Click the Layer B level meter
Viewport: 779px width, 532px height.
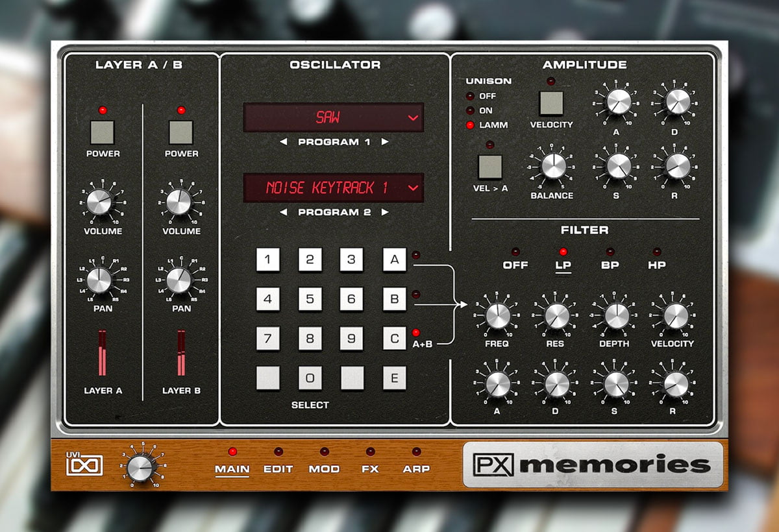tap(181, 353)
